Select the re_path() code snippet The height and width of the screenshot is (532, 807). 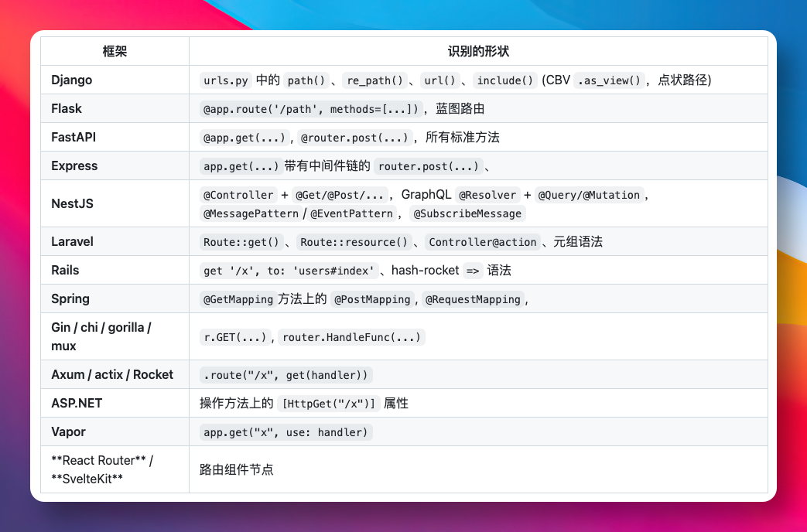374,80
